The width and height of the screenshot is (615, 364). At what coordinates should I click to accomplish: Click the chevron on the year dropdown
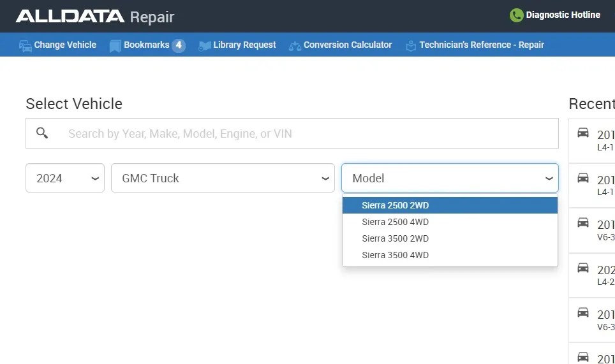tap(95, 178)
